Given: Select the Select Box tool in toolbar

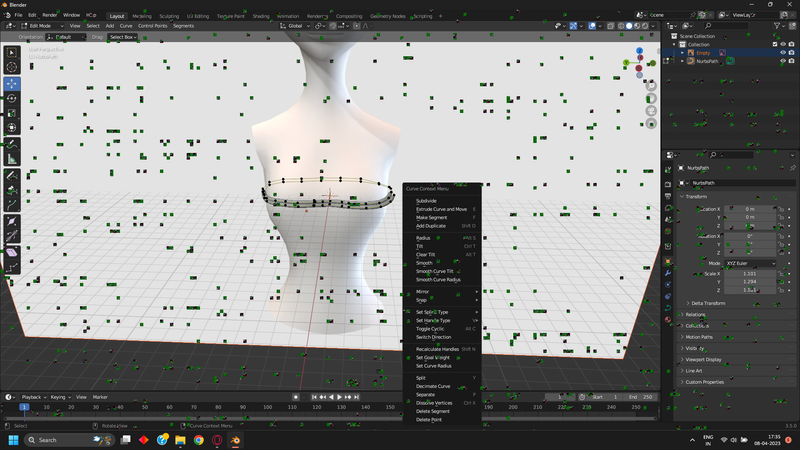Looking at the screenshot, I should [x=12, y=53].
